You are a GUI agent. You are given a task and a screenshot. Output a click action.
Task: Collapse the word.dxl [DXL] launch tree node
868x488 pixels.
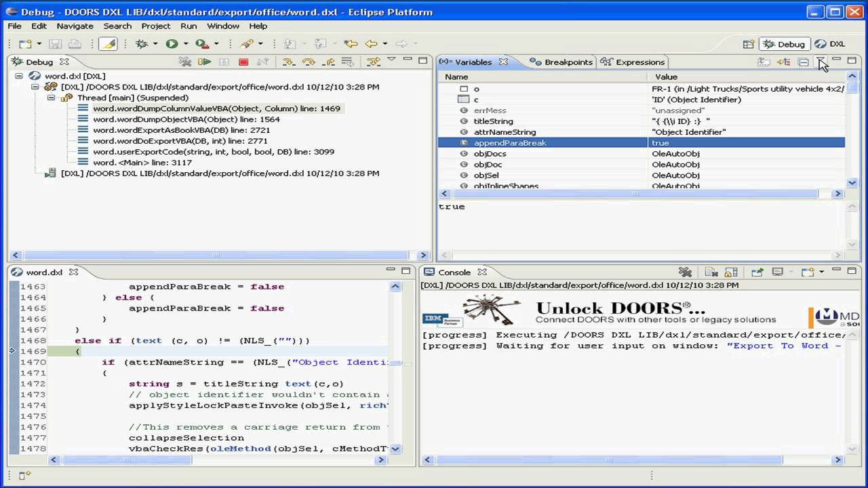click(x=18, y=76)
